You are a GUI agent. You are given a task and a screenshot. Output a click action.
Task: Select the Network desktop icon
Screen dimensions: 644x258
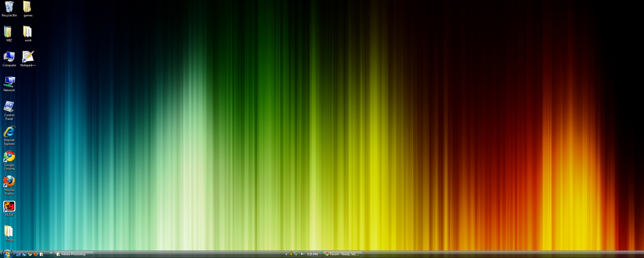point(9,84)
